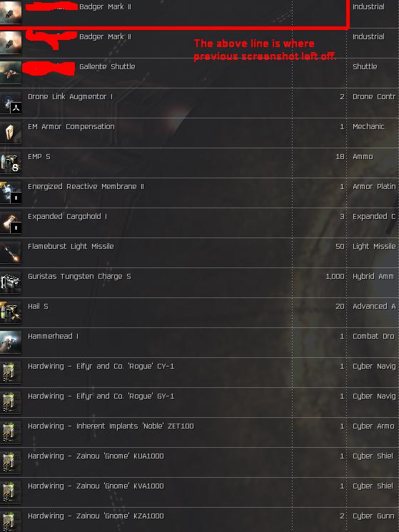Select the second Badger Mark II row
399x532 pixels.
(x=199, y=43)
